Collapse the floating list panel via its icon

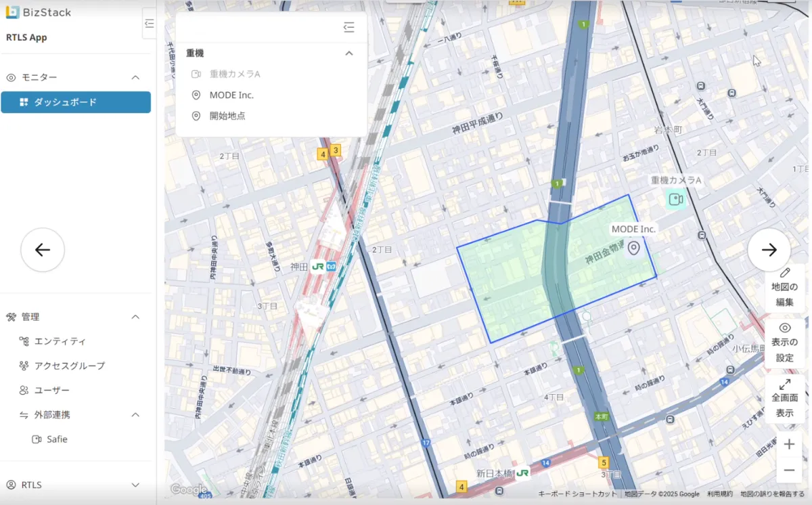[x=348, y=27]
